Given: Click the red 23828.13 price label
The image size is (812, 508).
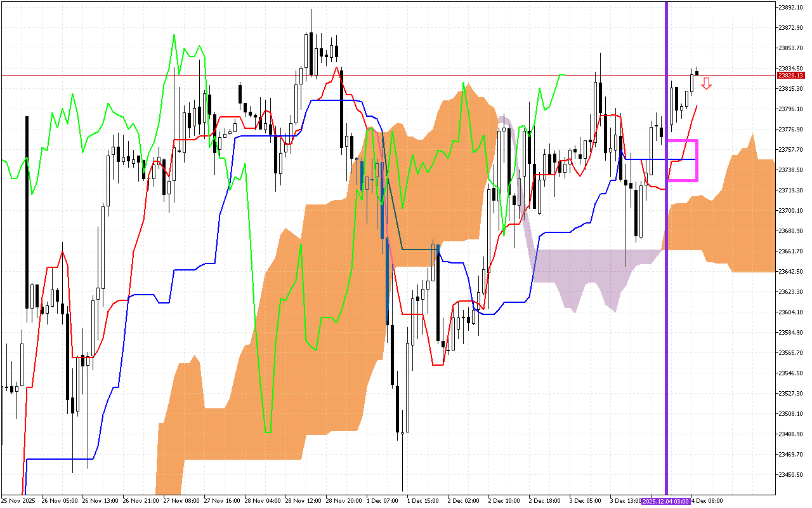Looking at the screenshot, I should (x=790, y=76).
